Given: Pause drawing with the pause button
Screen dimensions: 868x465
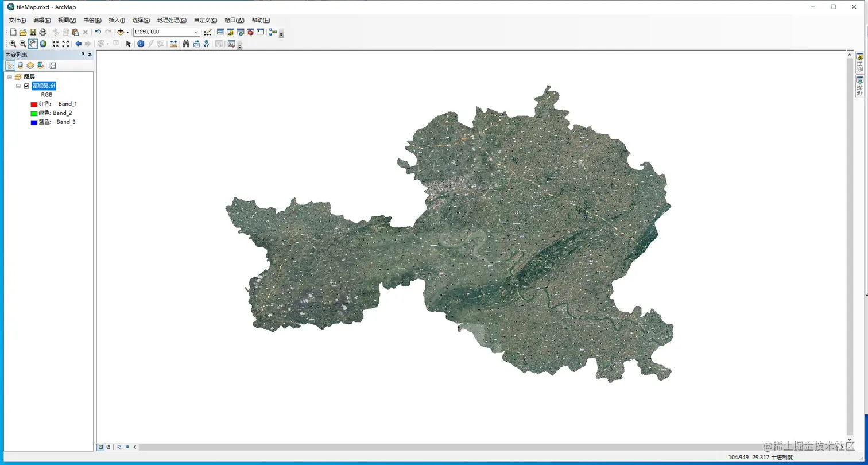Looking at the screenshot, I should [x=127, y=447].
